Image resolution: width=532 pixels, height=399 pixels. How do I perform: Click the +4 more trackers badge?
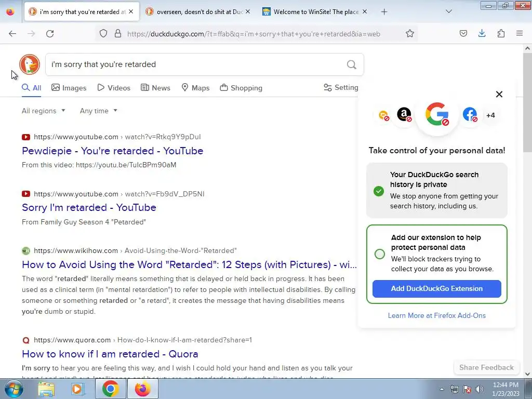[x=490, y=115]
